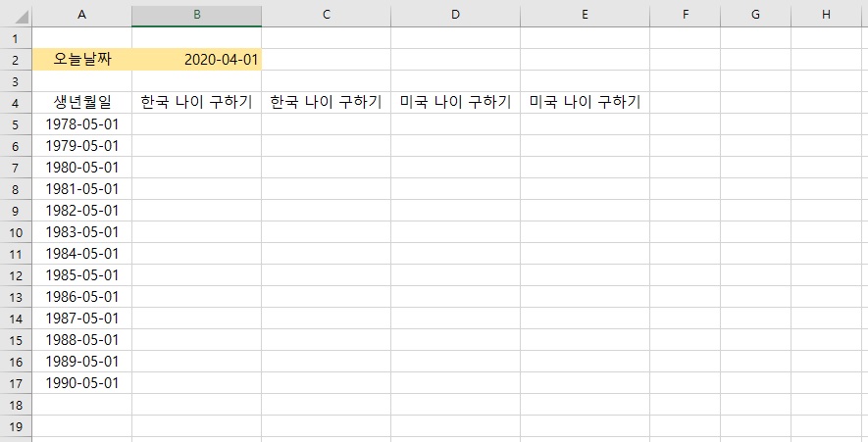Screen dimensions: 868x442
Task: Click 한국 나이 구하기 header in column B
Action: pyautogui.click(x=196, y=103)
